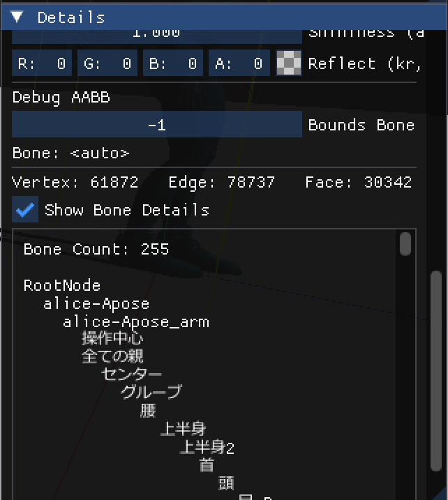Select the alice-Apose_arm entry
This screenshot has width=448, height=500.
point(136,322)
